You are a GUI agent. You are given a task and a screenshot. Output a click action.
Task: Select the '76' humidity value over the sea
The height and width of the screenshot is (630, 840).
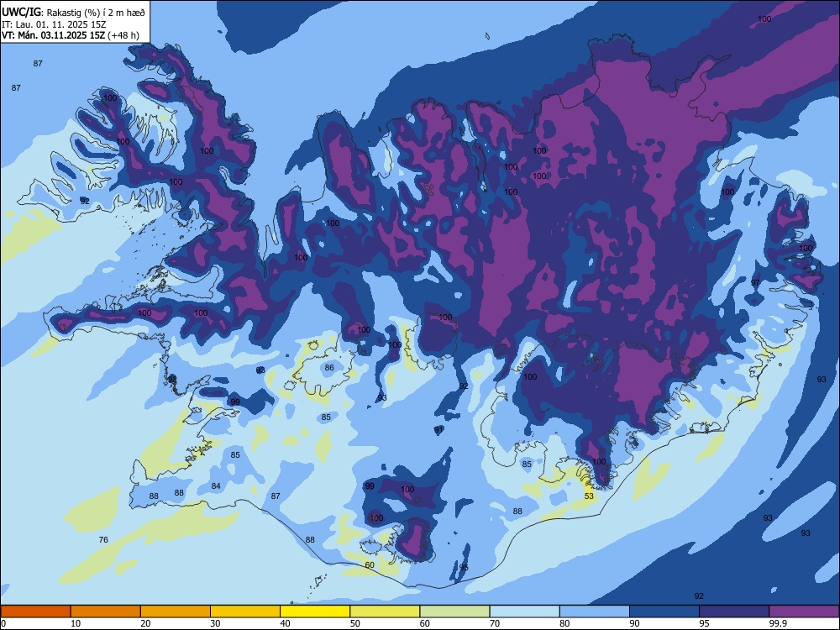103,539
